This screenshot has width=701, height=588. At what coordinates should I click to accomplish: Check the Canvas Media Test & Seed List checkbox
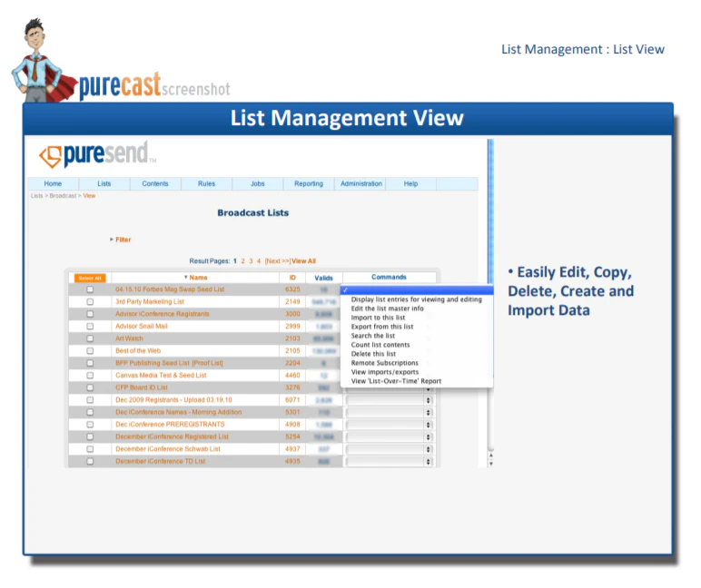click(90, 376)
